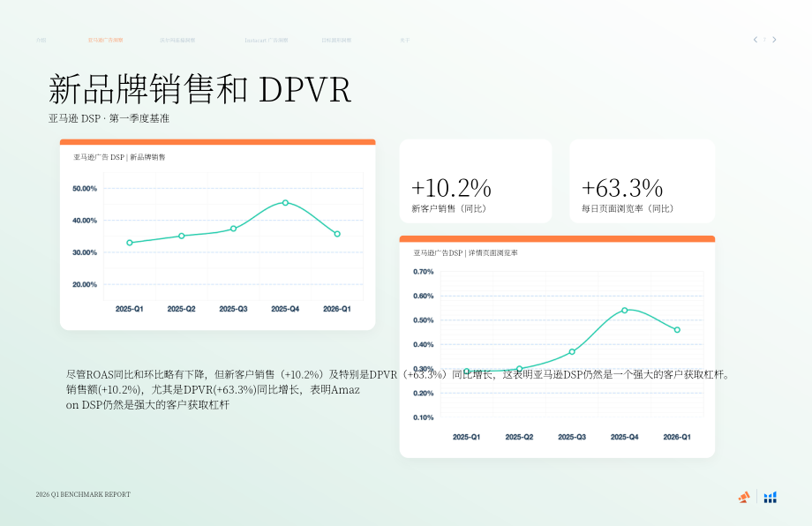
Task: Click the 2025-Q2 data point on 详情页面浏览率 chart
Action: coord(519,369)
